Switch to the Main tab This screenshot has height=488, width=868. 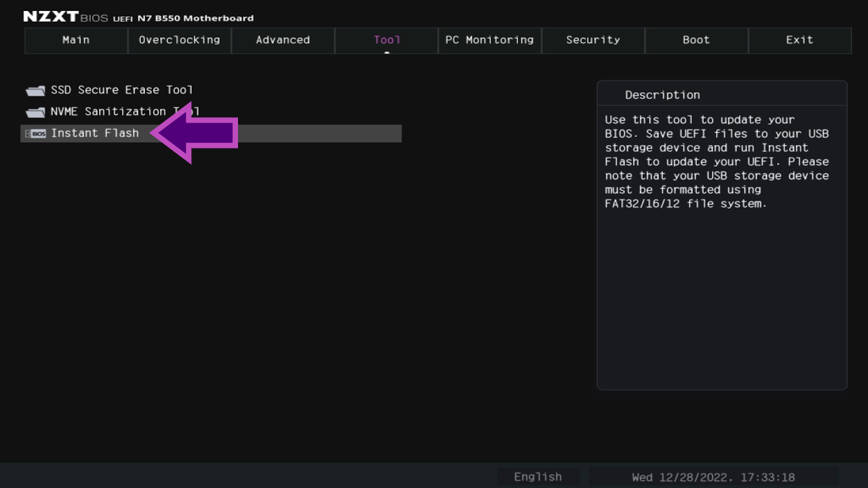pos(76,40)
